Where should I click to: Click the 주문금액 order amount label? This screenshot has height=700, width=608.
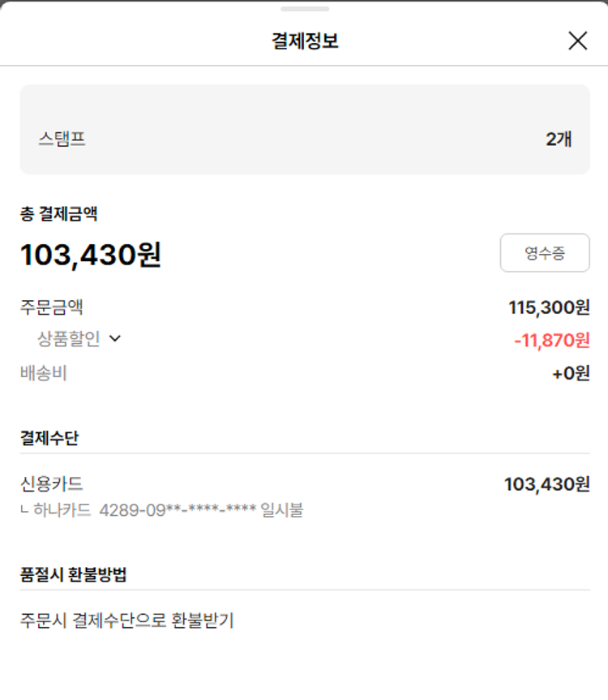pos(52,307)
